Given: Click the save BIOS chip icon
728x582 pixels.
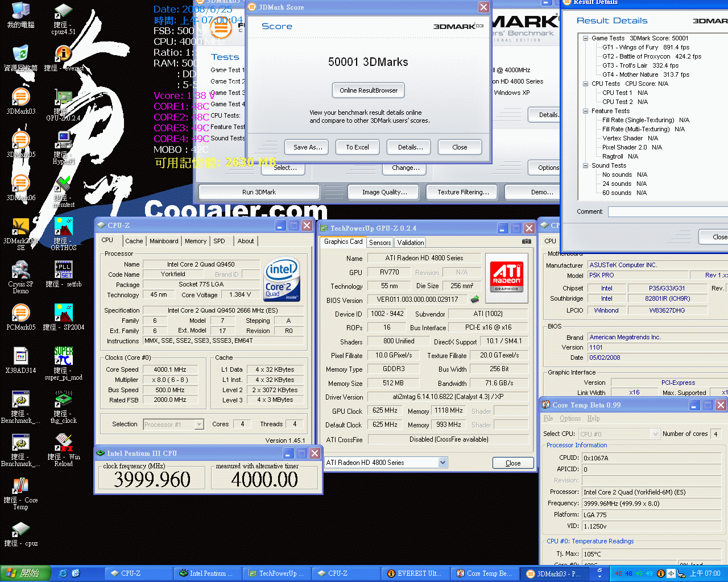Looking at the screenshot, I should point(475,299).
